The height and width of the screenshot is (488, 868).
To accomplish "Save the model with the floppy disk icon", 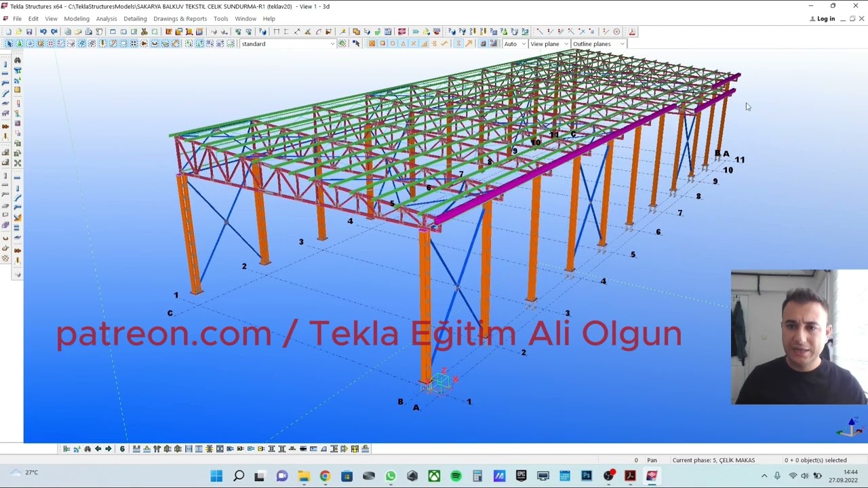I will pos(28,31).
